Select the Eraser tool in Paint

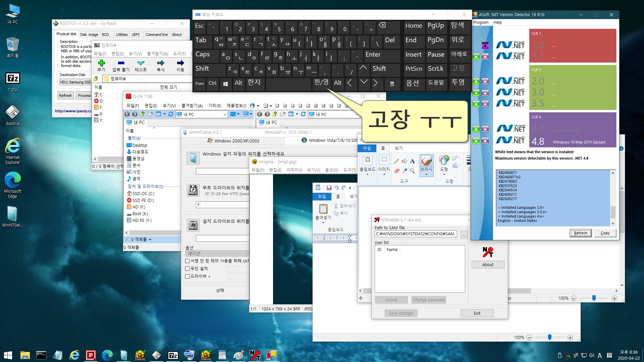(x=396, y=171)
